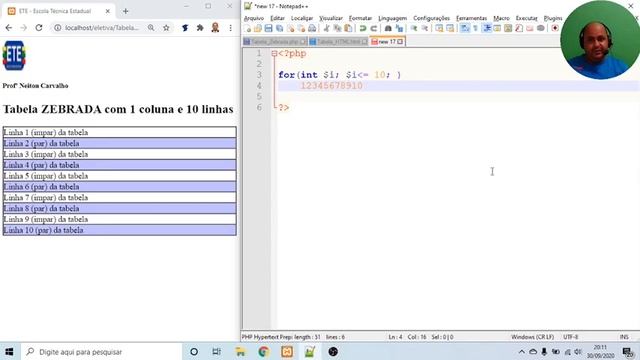Open Chrome extensions puzzle icon

pyautogui.click(x=200, y=28)
